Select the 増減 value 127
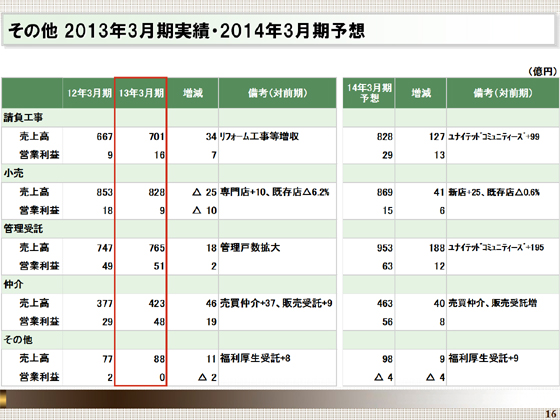 [x=437, y=137]
